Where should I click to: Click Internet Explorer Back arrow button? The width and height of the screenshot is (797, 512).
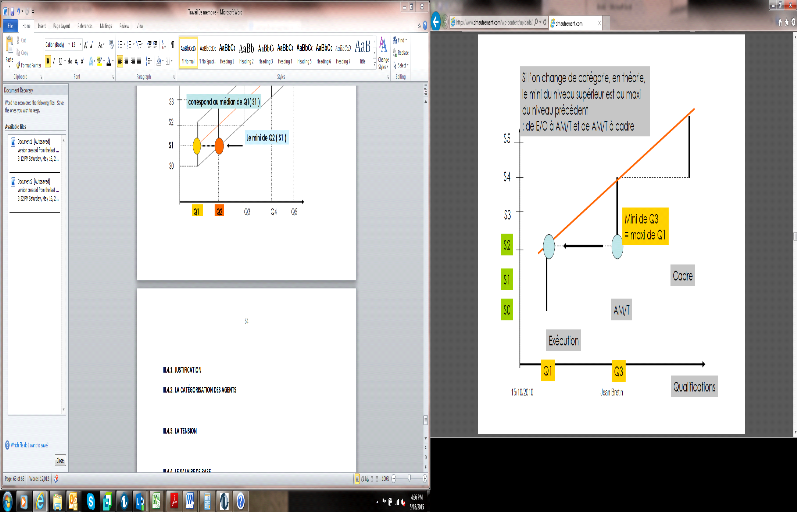[436, 21]
